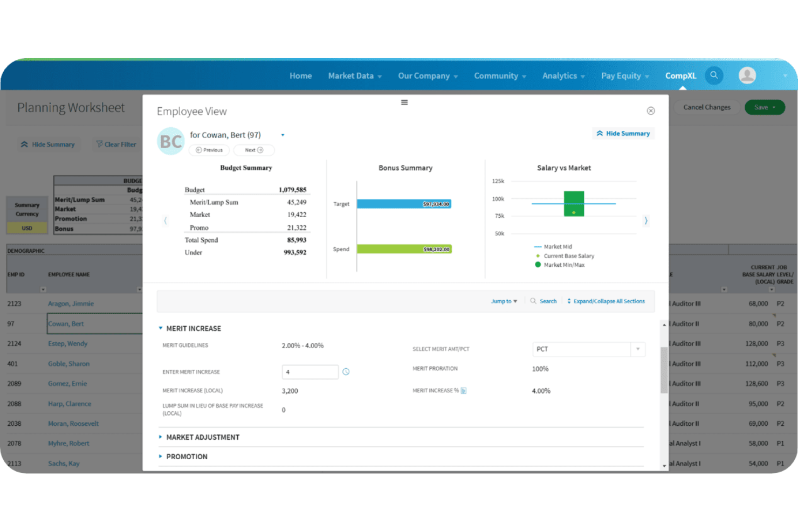The height and width of the screenshot is (532, 798).
Task: Switch to the Market Data menu
Action: click(351, 75)
